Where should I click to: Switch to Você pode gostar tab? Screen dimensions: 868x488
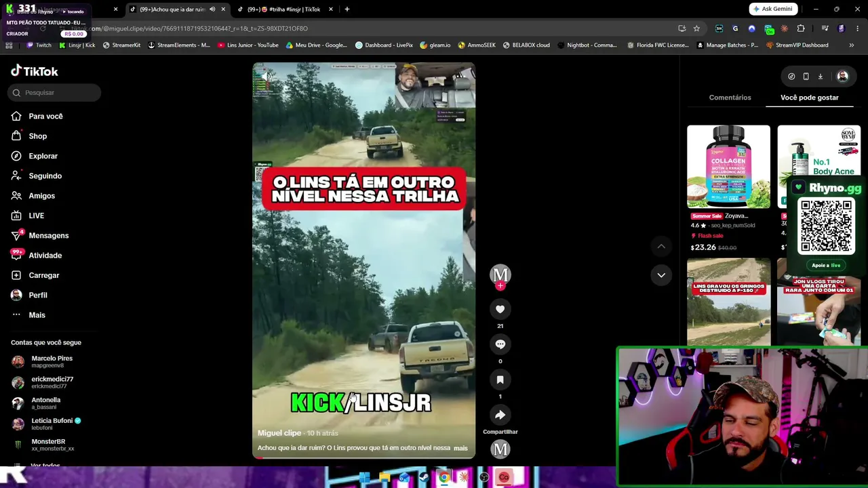point(810,98)
